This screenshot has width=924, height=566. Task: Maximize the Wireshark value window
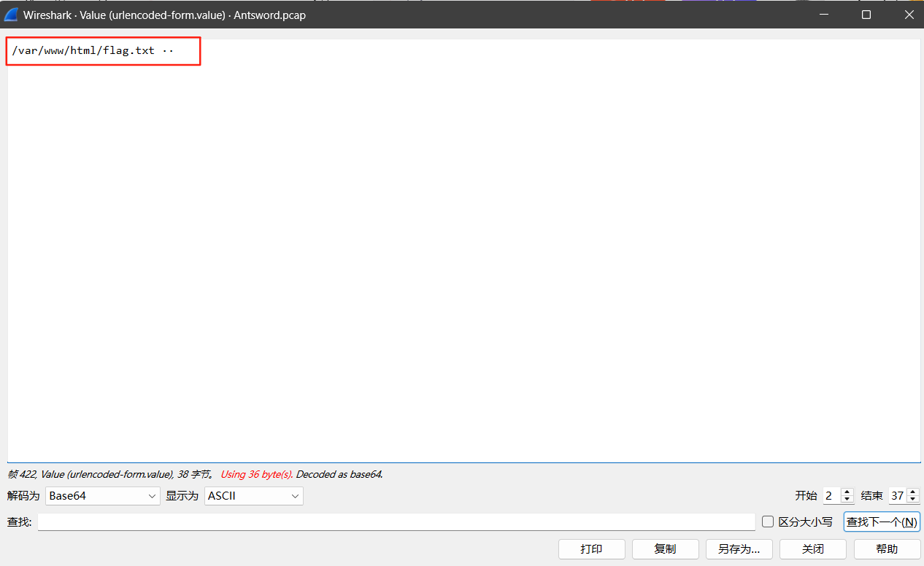(866, 15)
